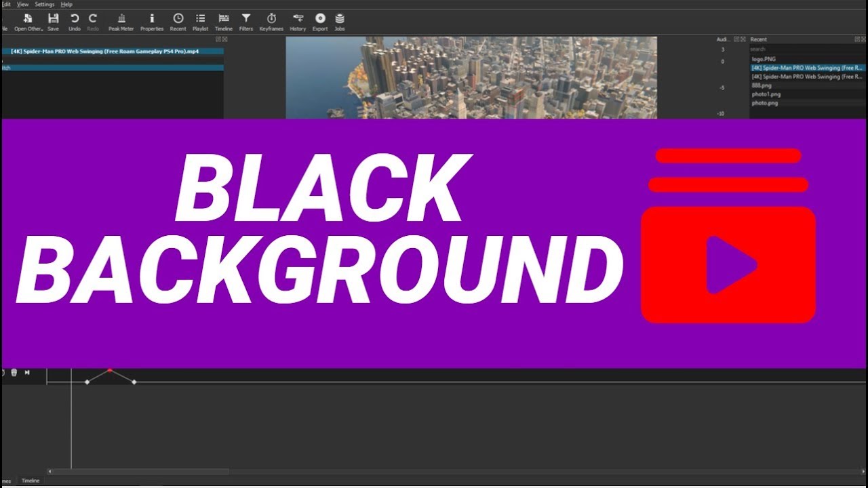Click the trash icon in keyframes toolbar
This screenshot has height=488, width=868.
[14, 373]
